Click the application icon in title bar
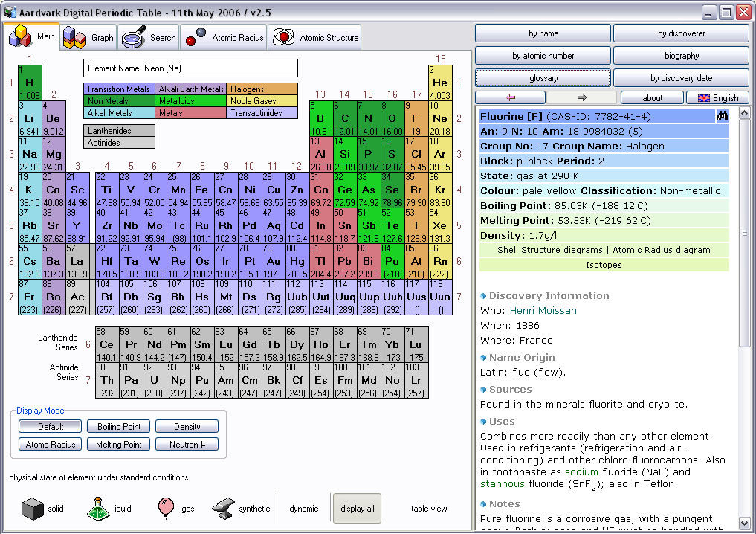 (x=10, y=12)
